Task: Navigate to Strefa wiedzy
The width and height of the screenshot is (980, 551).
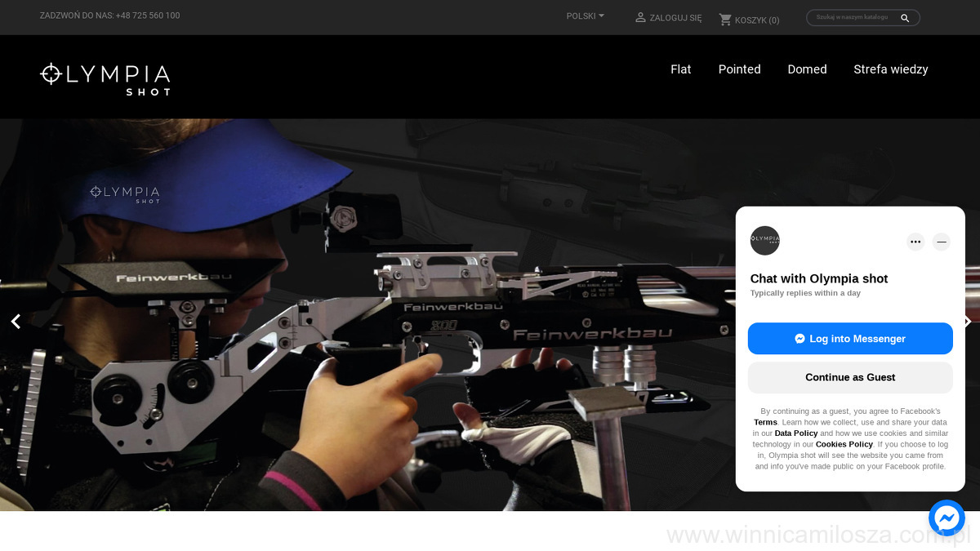Action: tap(890, 69)
